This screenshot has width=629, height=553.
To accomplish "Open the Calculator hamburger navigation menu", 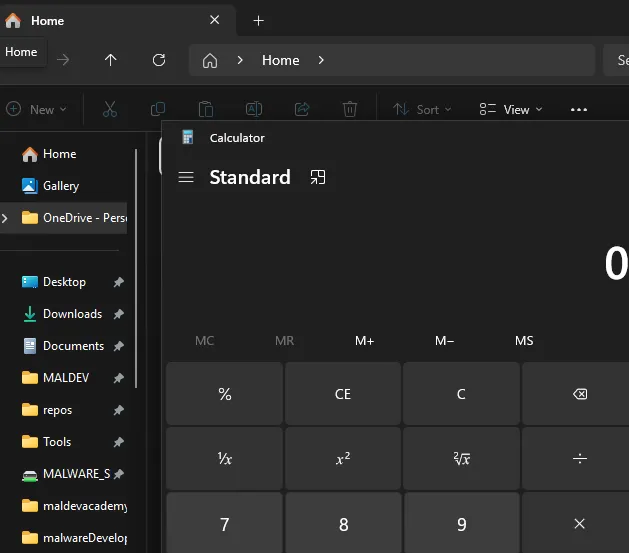I will 186,177.
